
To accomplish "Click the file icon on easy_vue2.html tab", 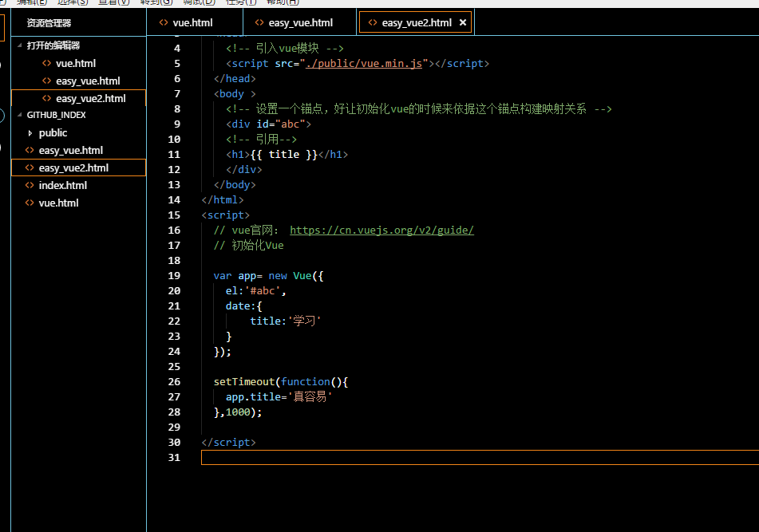I will [x=373, y=22].
